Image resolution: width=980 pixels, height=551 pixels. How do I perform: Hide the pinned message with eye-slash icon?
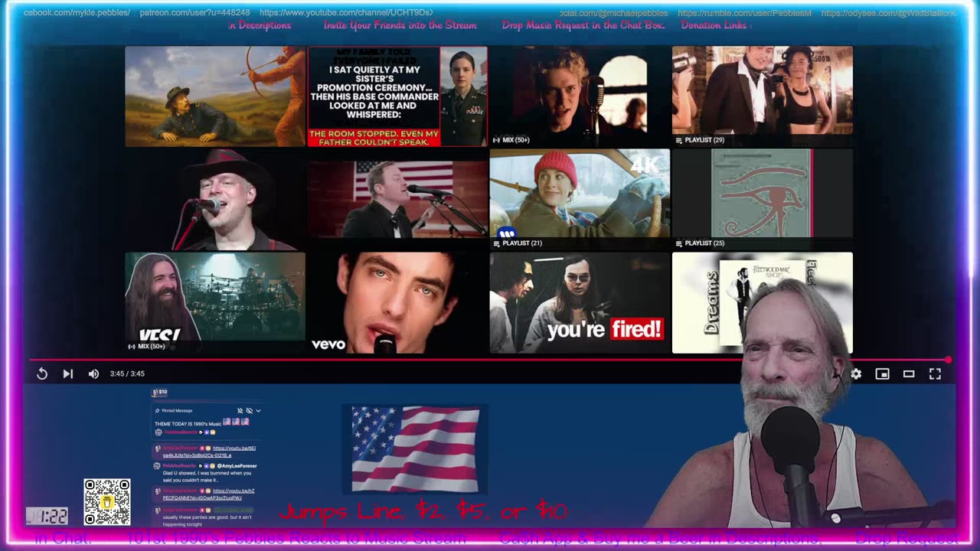(x=249, y=411)
